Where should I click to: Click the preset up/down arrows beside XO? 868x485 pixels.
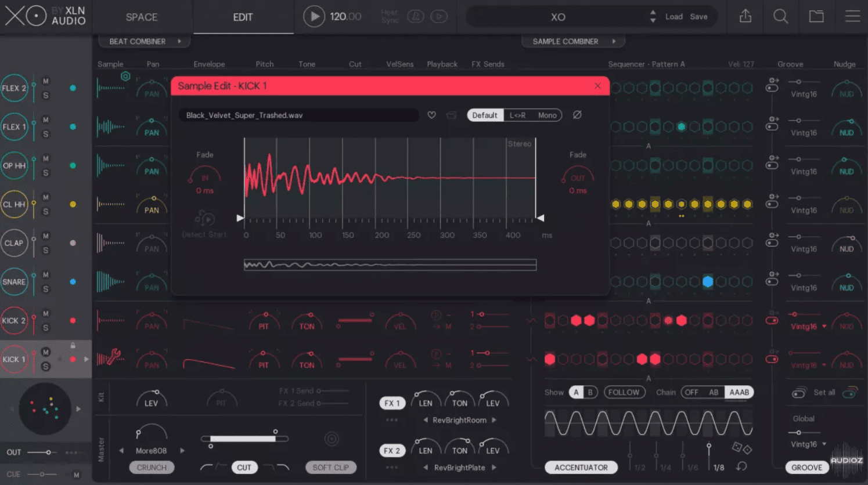[653, 16]
